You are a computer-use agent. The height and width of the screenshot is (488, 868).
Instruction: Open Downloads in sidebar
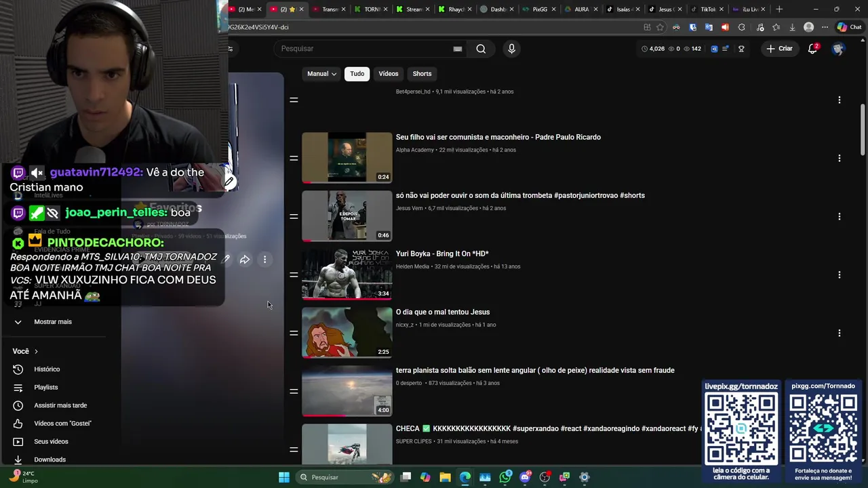coord(50,460)
